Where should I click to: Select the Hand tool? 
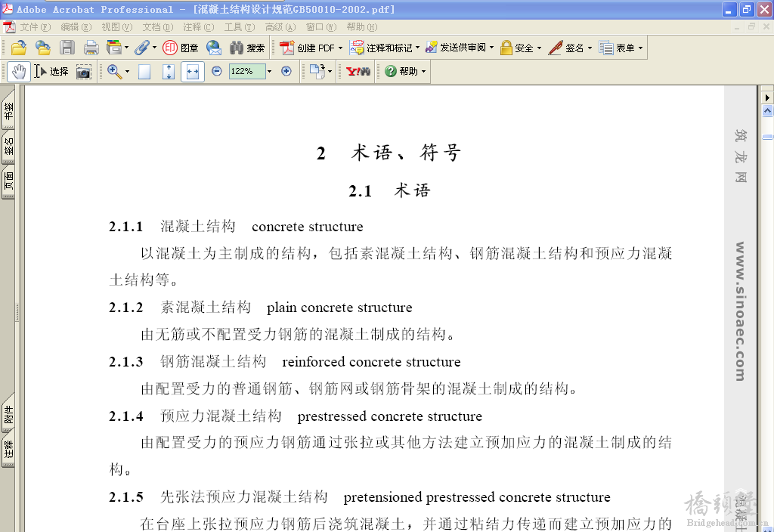[19, 72]
